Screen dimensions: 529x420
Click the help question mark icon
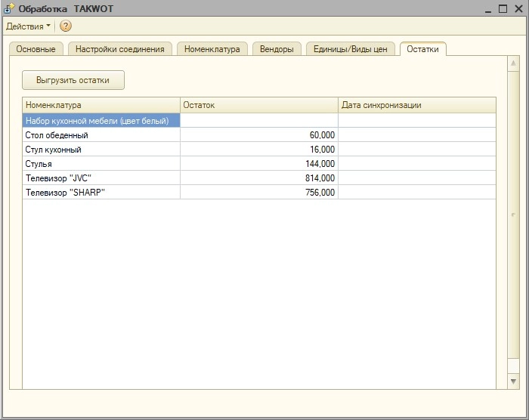click(x=66, y=26)
